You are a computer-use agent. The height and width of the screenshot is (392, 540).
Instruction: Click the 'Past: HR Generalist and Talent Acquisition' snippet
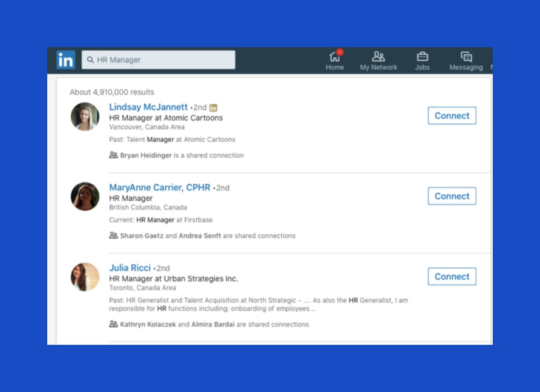[259, 304]
